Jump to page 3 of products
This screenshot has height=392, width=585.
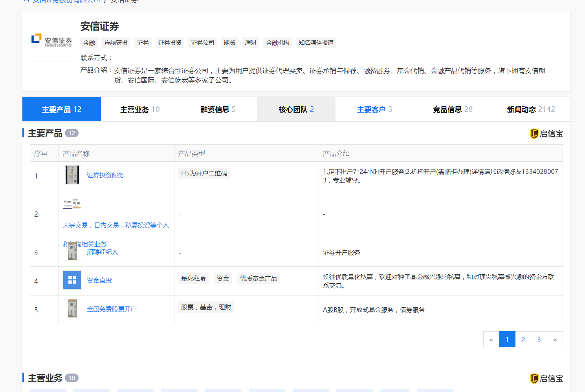point(539,340)
